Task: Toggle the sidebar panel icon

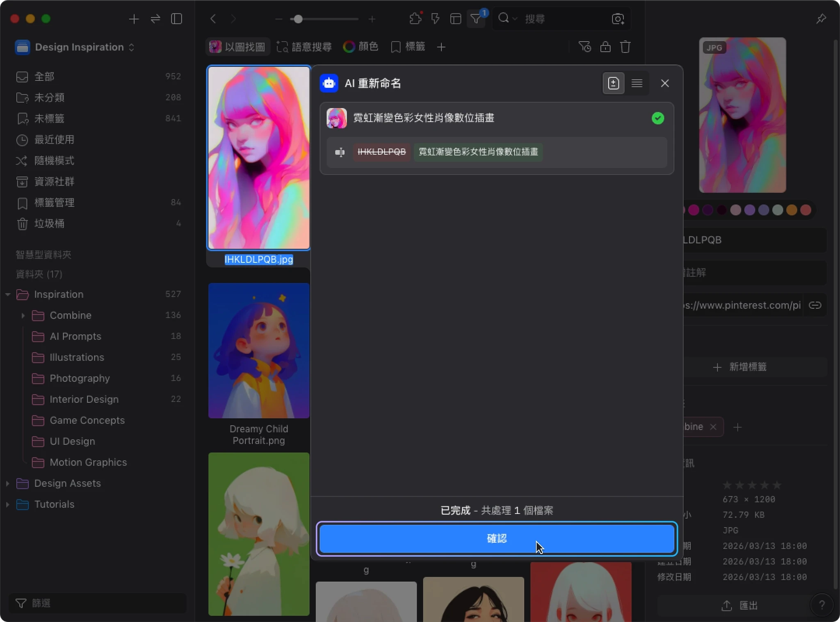Action: point(176,19)
